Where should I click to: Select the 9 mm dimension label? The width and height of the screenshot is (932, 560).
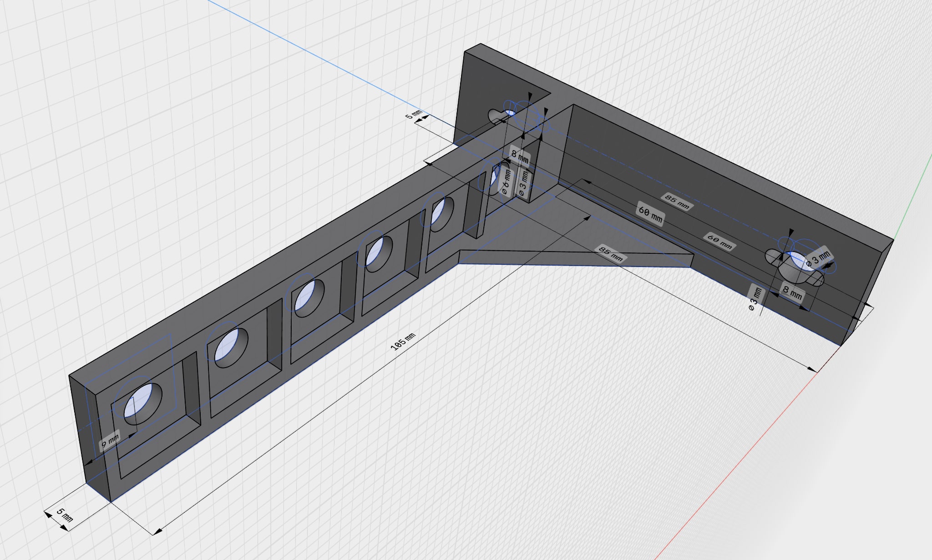click(110, 440)
